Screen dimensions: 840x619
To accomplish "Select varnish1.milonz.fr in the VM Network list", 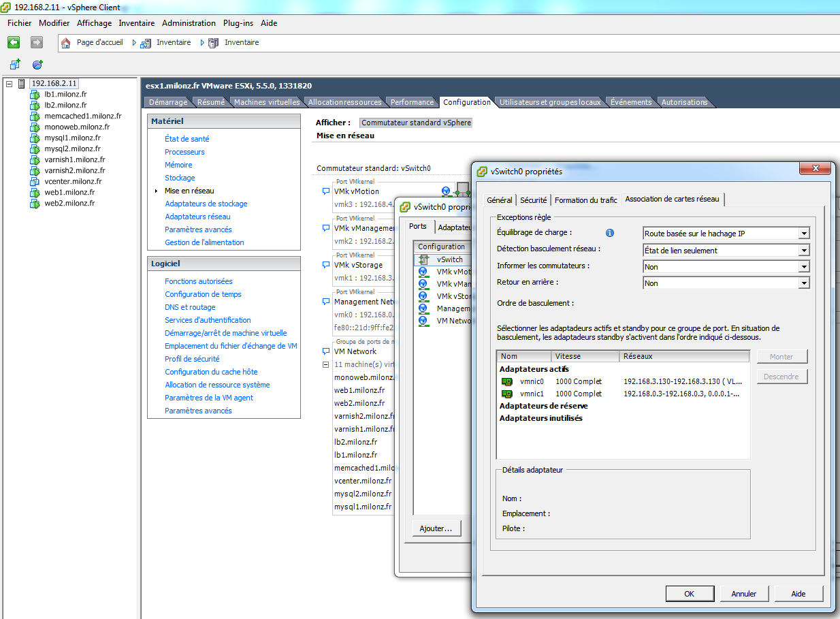I will click(364, 429).
